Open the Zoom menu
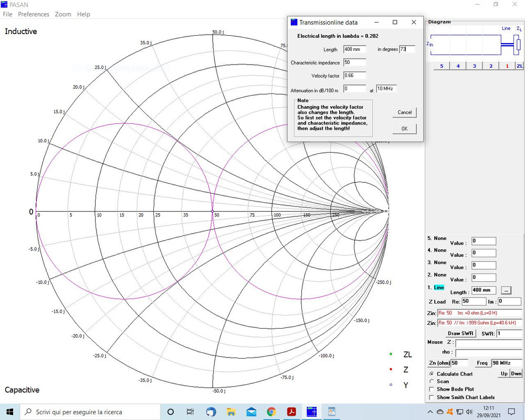The width and height of the screenshot is (525, 420). coord(63,14)
